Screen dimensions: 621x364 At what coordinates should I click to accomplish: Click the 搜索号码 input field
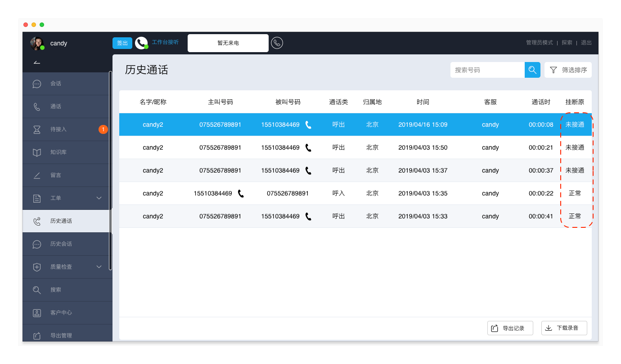coord(487,70)
